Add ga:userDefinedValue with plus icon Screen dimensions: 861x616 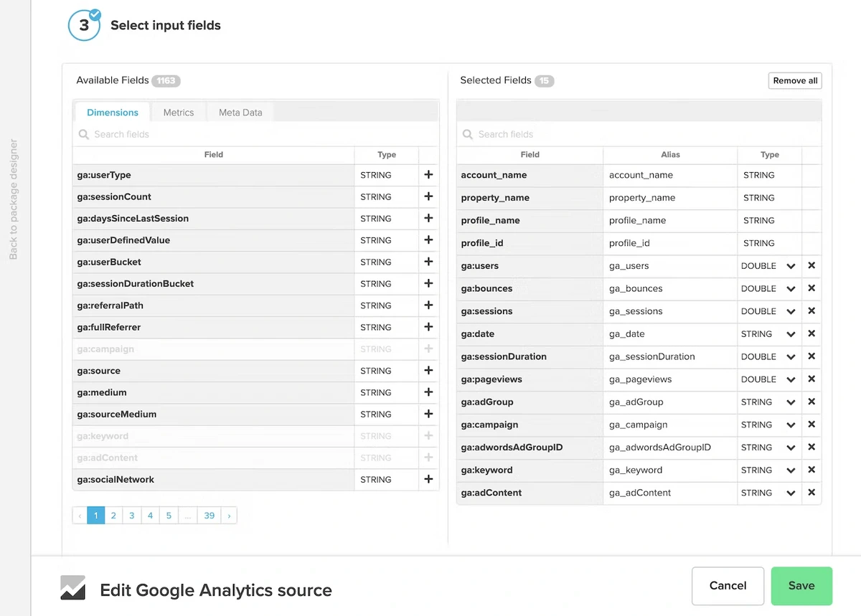(428, 240)
